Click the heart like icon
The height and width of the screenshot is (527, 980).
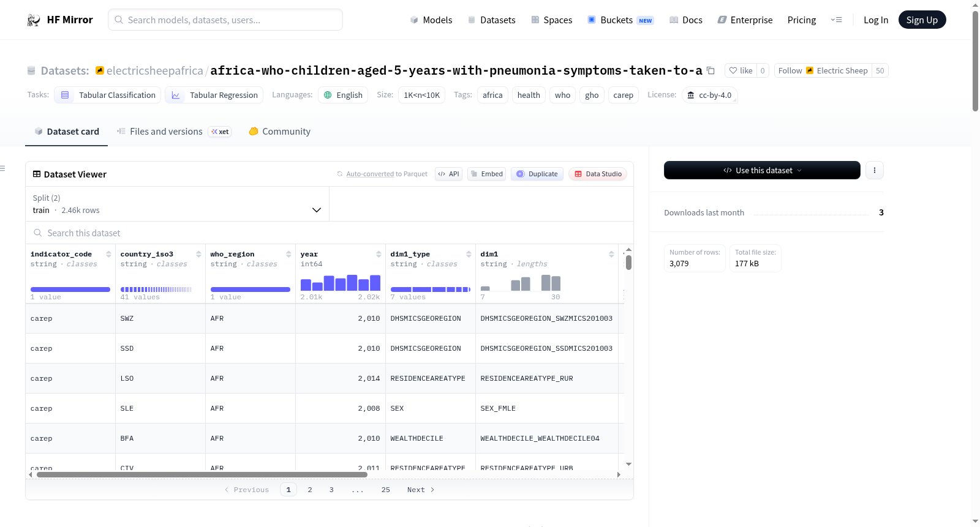click(x=733, y=70)
